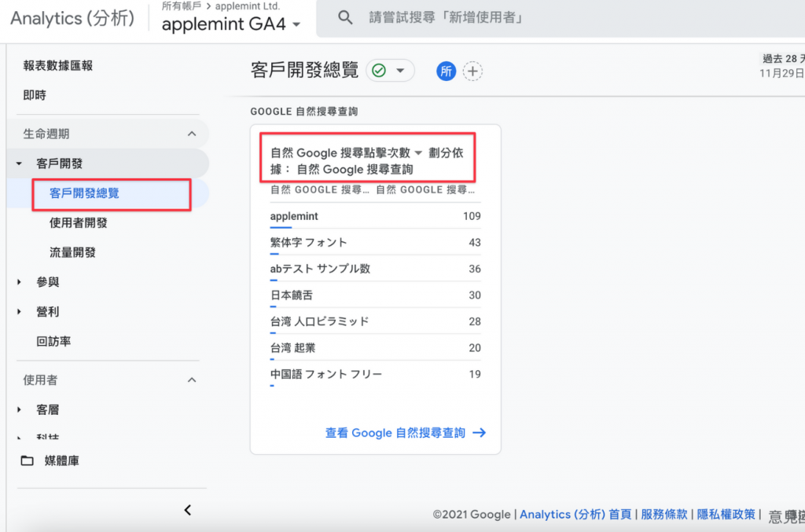The width and height of the screenshot is (805, 532).
Task: Click the 109 clicks value
Action: [x=472, y=217]
